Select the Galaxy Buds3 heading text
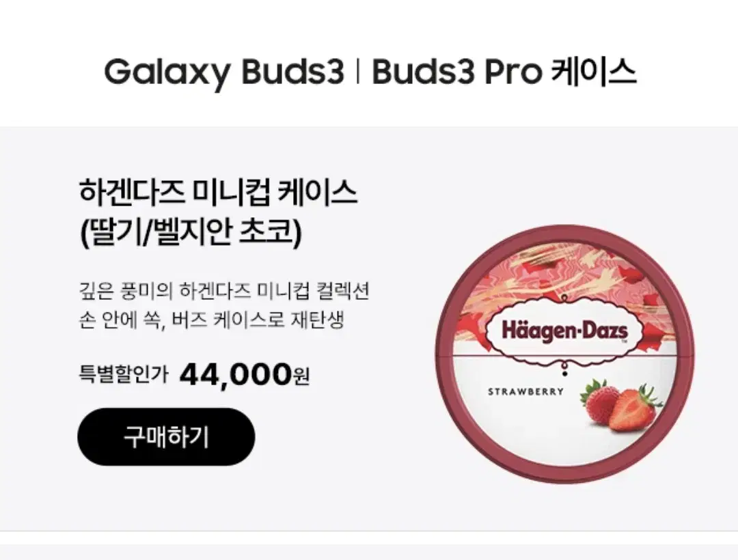Viewport: 738px width, 560px height. point(224,72)
